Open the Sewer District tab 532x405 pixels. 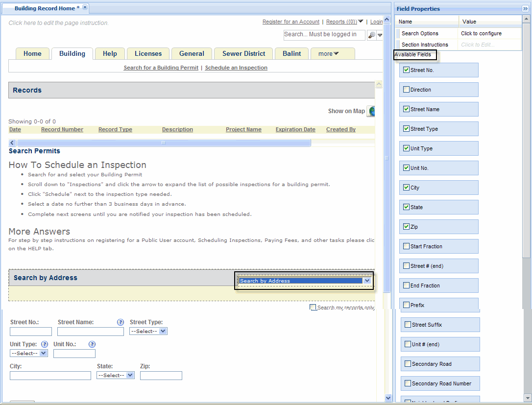point(243,54)
